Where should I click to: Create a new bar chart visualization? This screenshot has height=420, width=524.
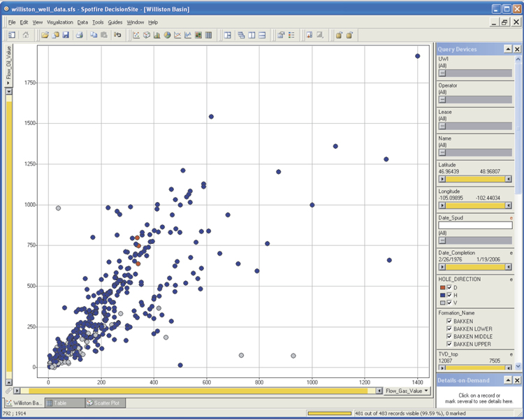(157, 35)
